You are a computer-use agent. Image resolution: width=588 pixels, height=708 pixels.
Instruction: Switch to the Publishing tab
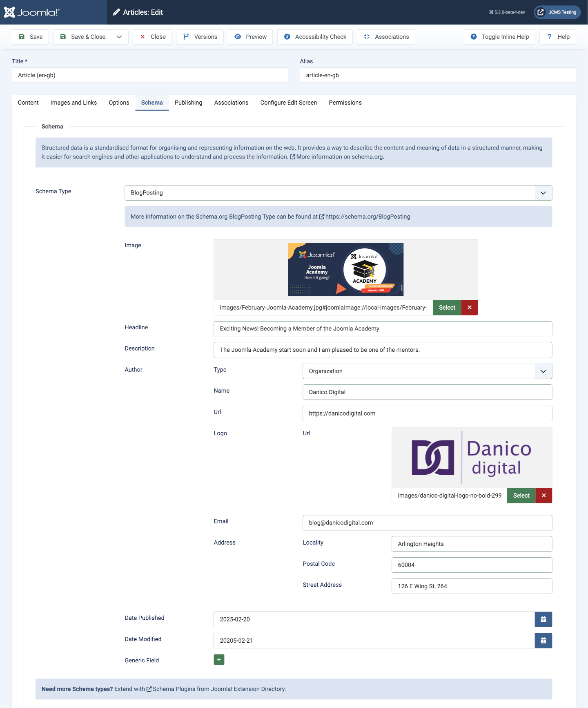click(188, 103)
